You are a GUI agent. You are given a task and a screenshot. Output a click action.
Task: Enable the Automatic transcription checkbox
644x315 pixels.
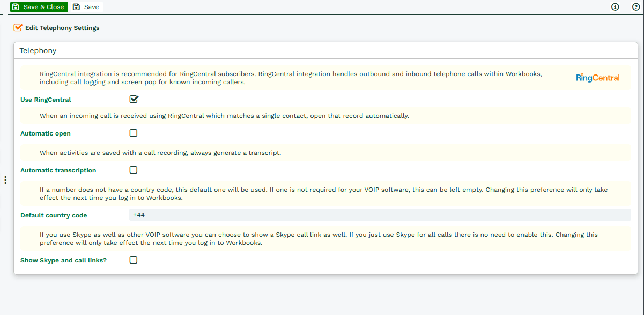(x=134, y=170)
